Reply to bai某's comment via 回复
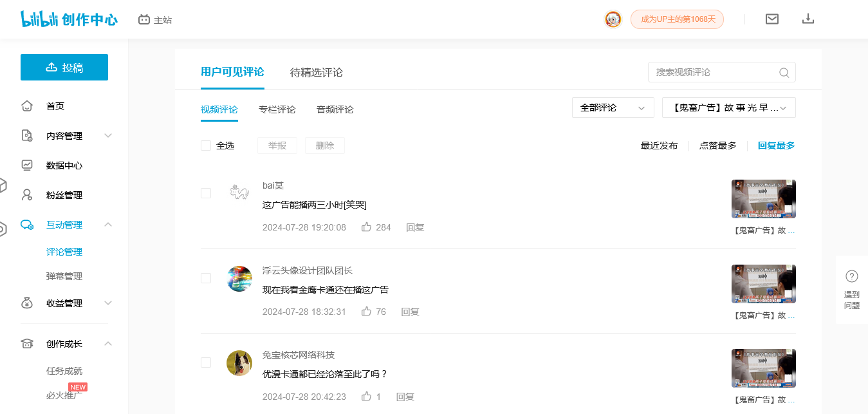Image resolution: width=868 pixels, height=414 pixels. pyautogui.click(x=415, y=227)
